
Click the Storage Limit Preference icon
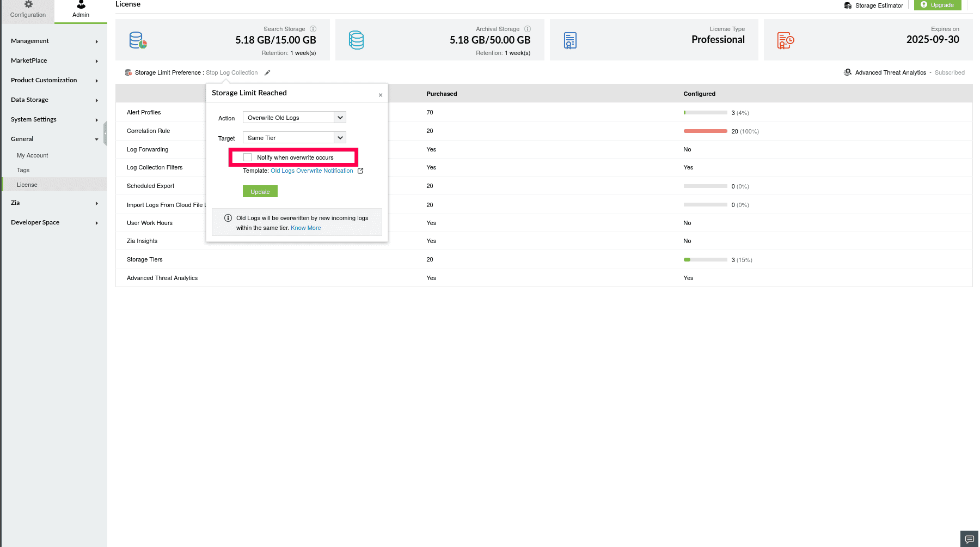pyautogui.click(x=128, y=72)
